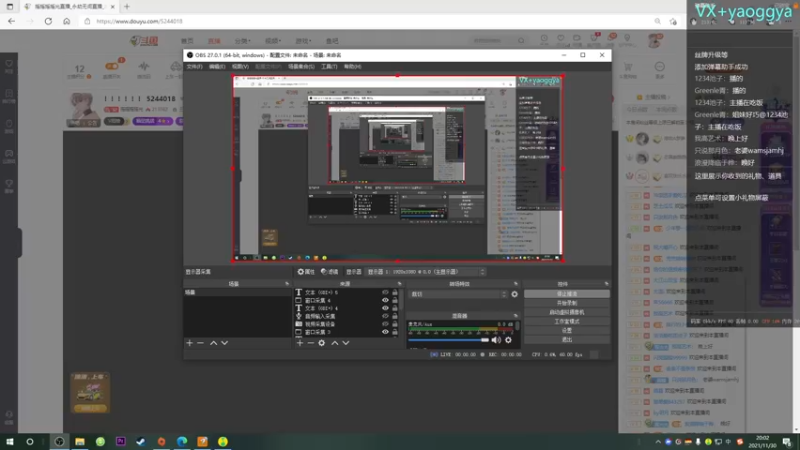Open transition settings gear icon

514,294
